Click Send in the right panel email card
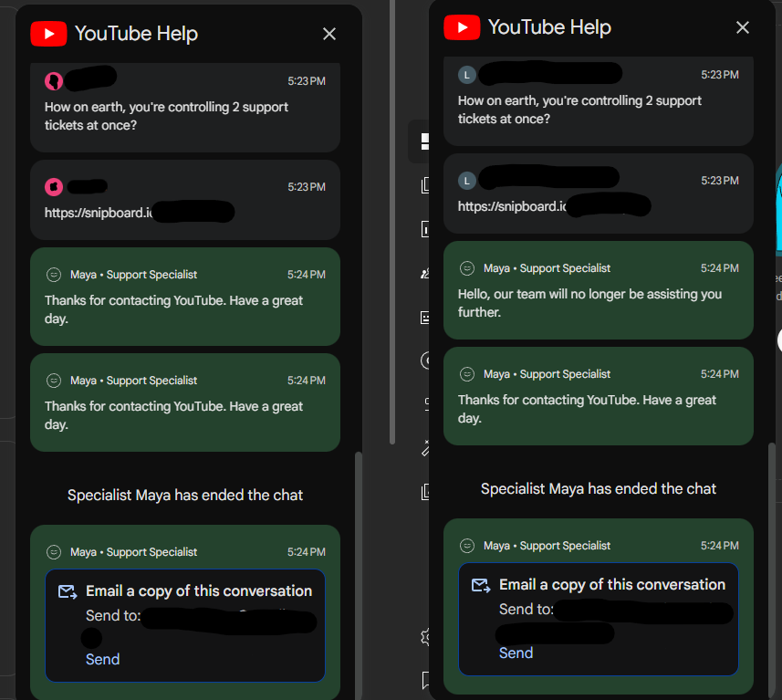This screenshot has width=782, height=700. [516, 653]
